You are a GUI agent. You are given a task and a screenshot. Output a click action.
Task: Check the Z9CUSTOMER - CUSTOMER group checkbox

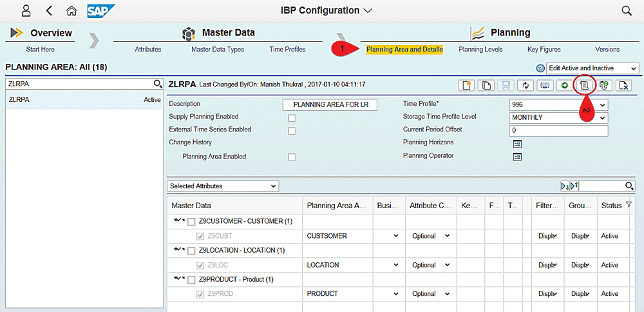[191, 222]
